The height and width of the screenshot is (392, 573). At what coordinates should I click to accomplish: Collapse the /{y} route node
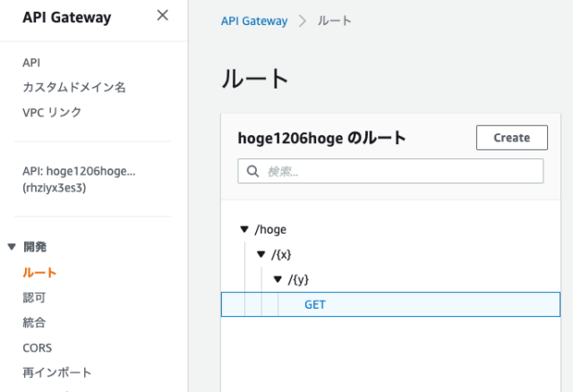278,279
